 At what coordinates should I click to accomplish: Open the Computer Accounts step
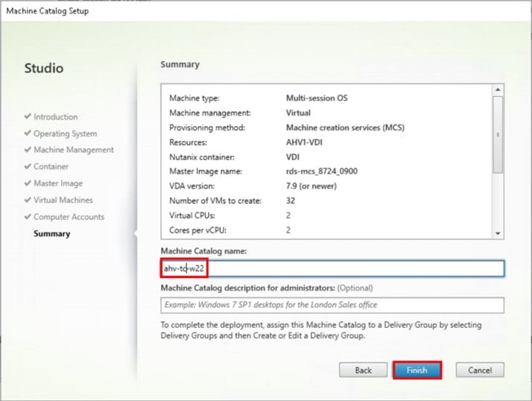69,217
